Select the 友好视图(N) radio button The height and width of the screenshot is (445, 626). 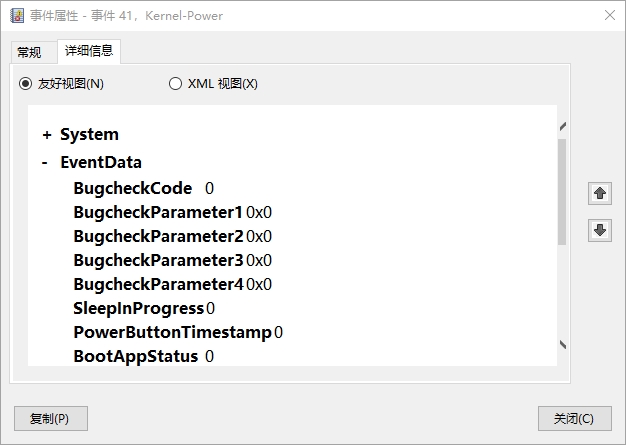coord(25,84)
